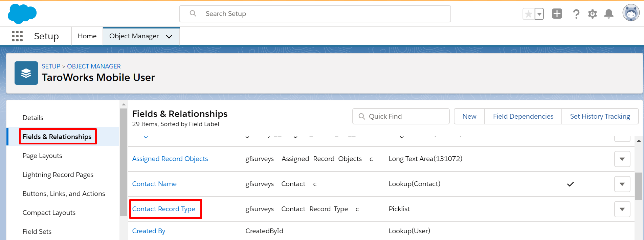Switch to the Home tab
This screenshot has height=240, width=644.
coord(87,36)
